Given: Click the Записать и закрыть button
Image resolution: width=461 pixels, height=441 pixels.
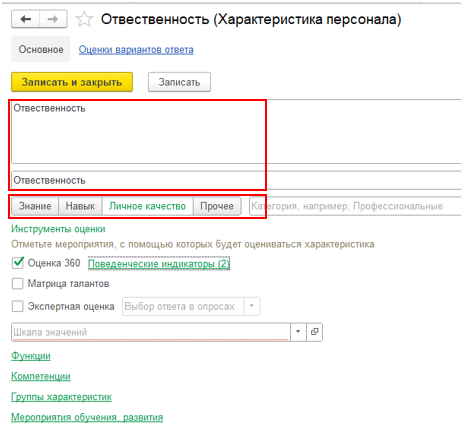Looking at the screenshot, I should (72, 82).
